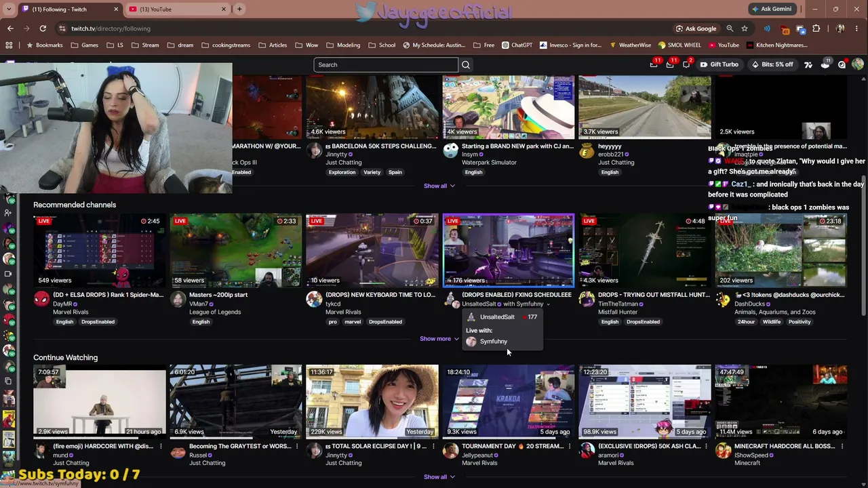Click the Insym channel avatar
This screenshot has width=868, height=488.
[x=451, y=150]
